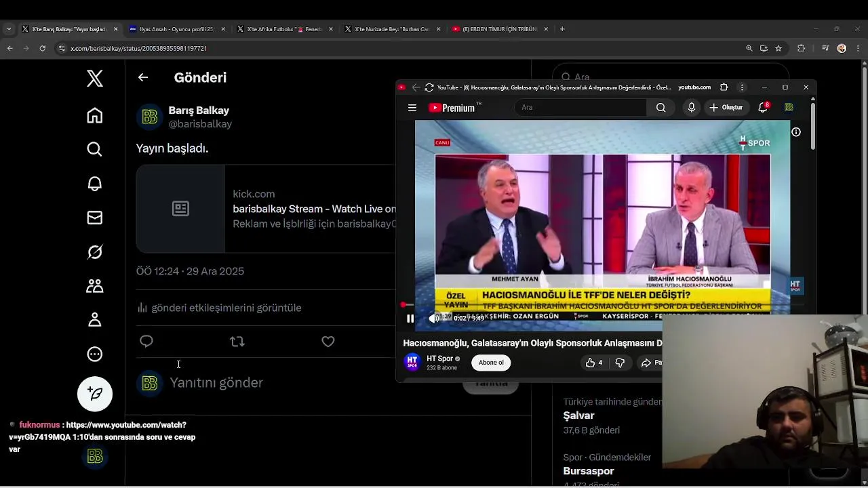Compose a new post with feather button

point(95,394)
